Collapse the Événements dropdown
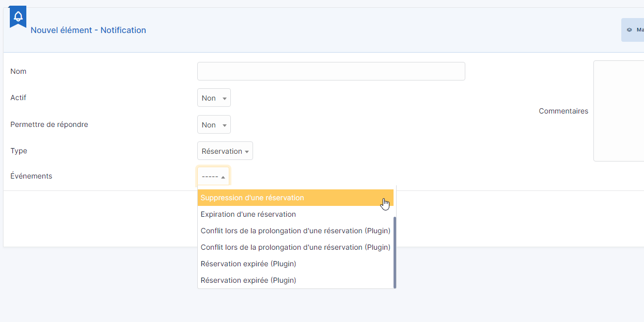 coord(213,176)
